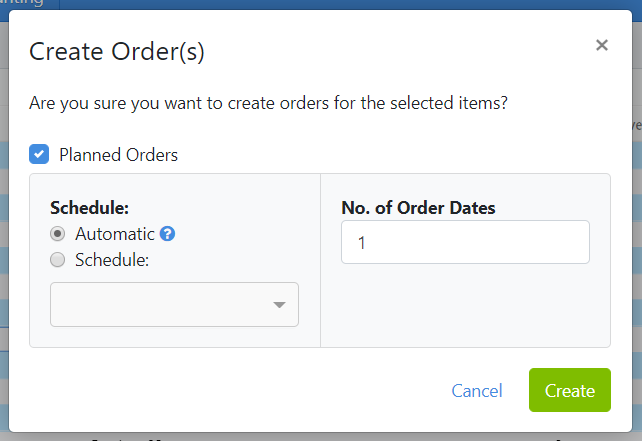The image size is (642, 441).
Task: Click the "Automatic" option label text
Action: pyautogui.click(x=115, y=234)
